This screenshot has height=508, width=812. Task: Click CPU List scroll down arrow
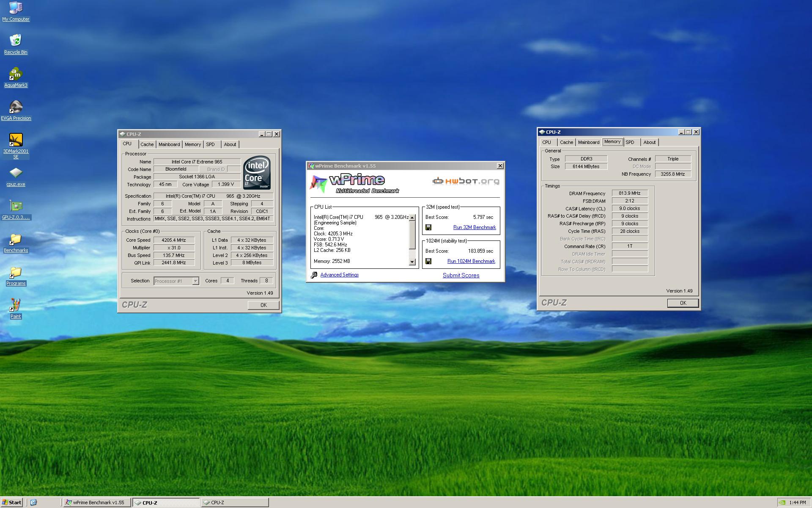412,262
